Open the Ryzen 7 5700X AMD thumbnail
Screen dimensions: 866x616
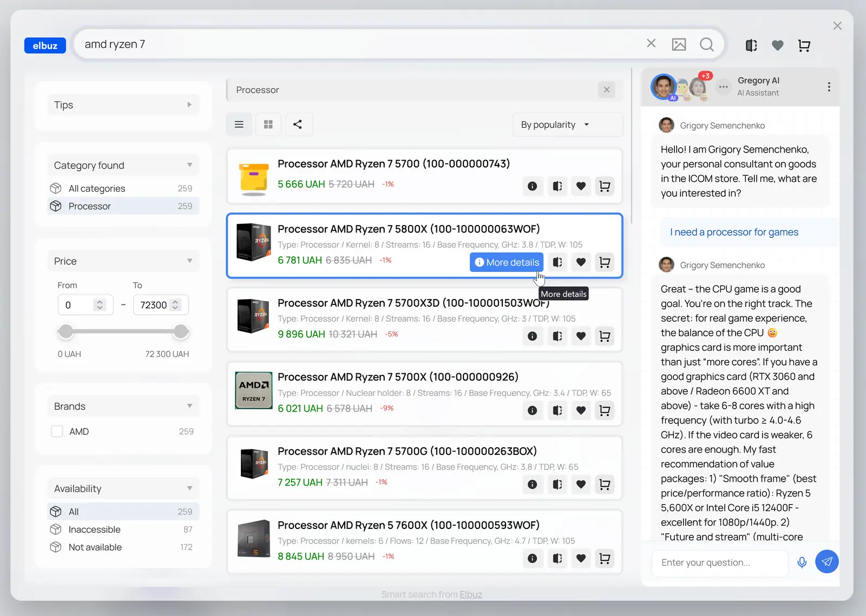click(x=254, y=390)
